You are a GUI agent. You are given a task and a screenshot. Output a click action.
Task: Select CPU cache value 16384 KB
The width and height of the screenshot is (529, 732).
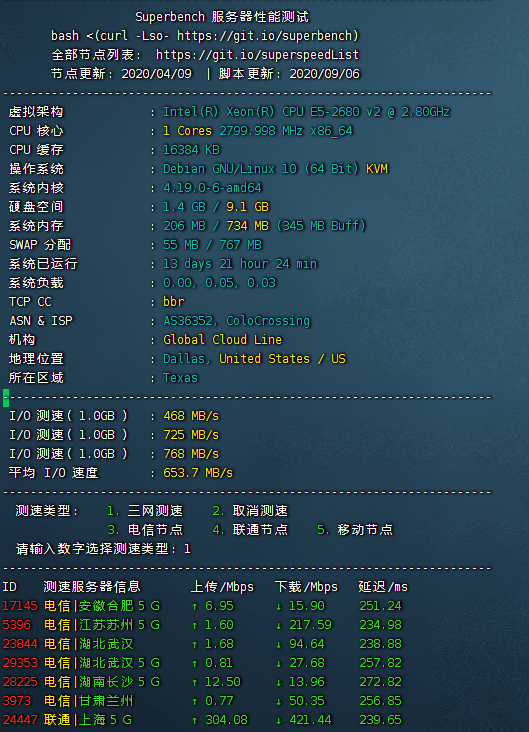tap(191, 150)
